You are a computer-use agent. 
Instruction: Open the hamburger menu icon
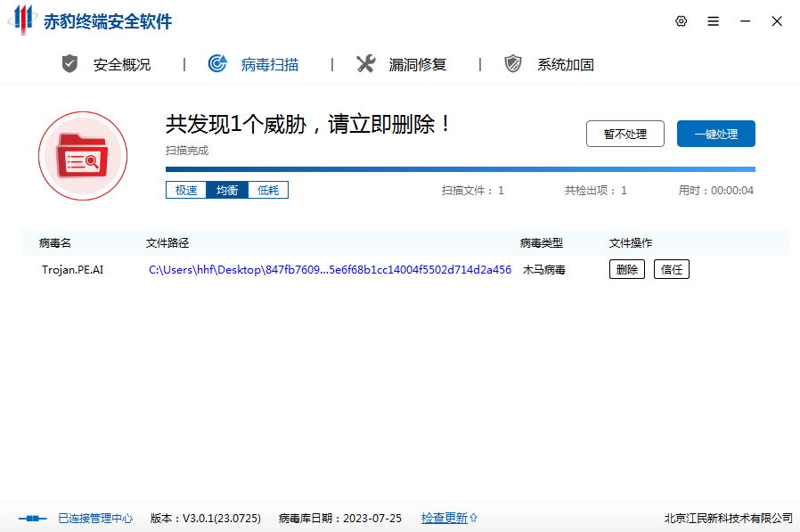pyautogui.click(x=713, y=20)
